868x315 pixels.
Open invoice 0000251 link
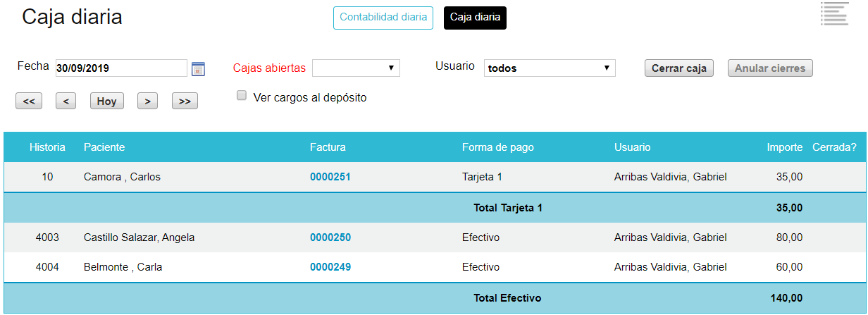click(x=330, y=177)
